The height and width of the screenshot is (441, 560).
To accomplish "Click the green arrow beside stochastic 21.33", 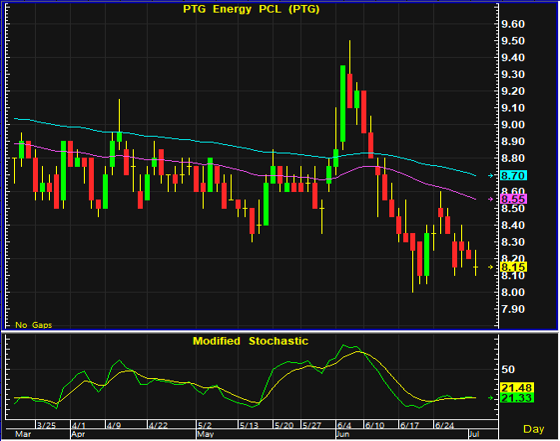I will pos(491,397).
